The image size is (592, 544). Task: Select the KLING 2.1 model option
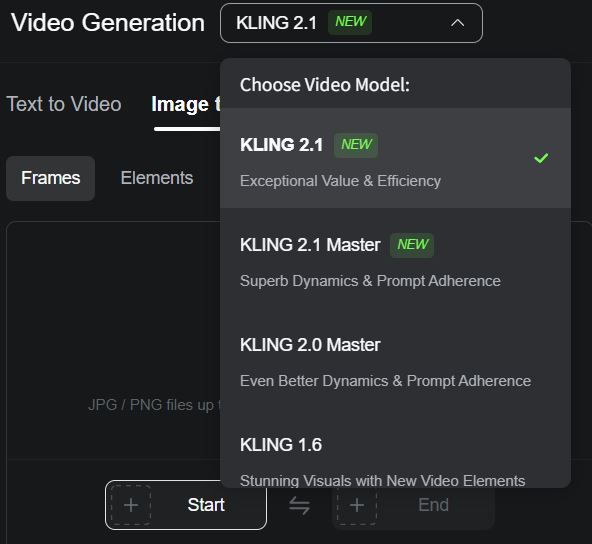[x=395, y=158]
